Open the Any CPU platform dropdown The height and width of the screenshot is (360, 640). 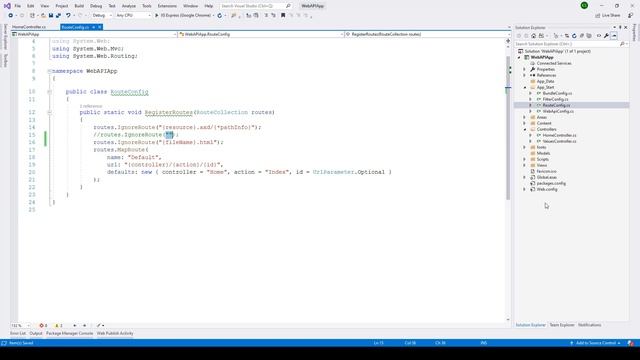click(x=133, y=15)
